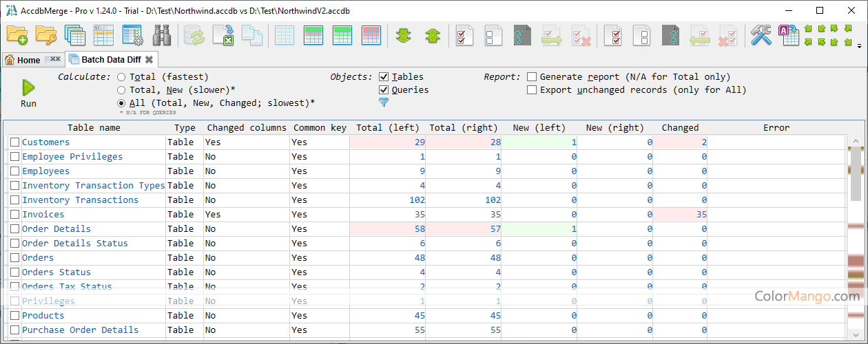Select the Total, New (slower) radio option
Viewport: 868px width, 344px height.
[121, 90]
